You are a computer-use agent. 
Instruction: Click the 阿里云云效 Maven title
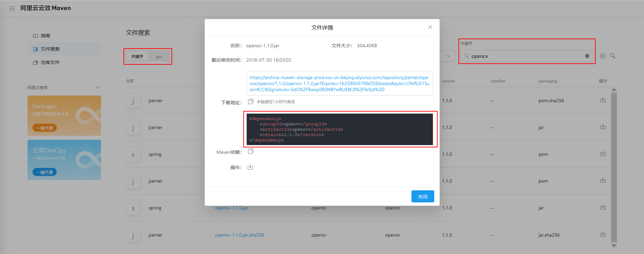click(x=46, y=8)
